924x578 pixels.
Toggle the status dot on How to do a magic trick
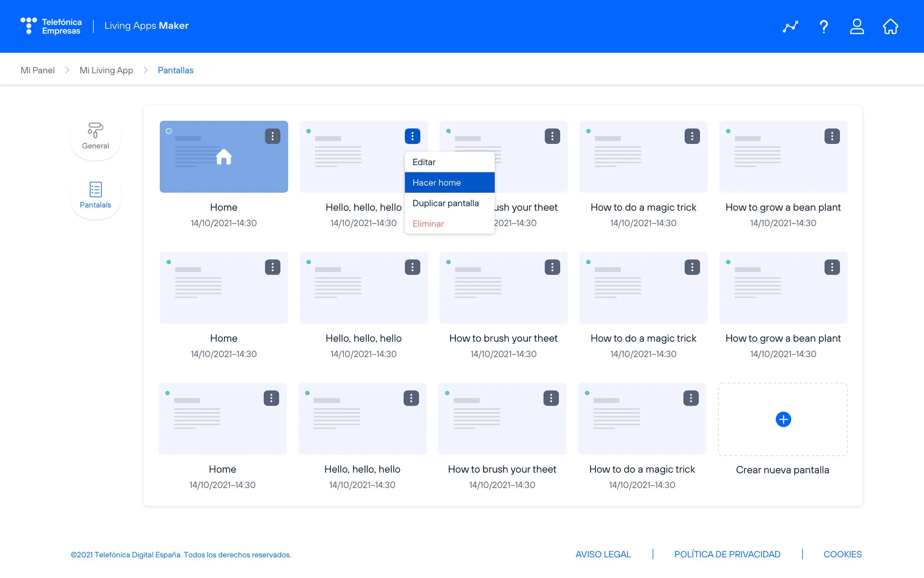click(588, 131)
